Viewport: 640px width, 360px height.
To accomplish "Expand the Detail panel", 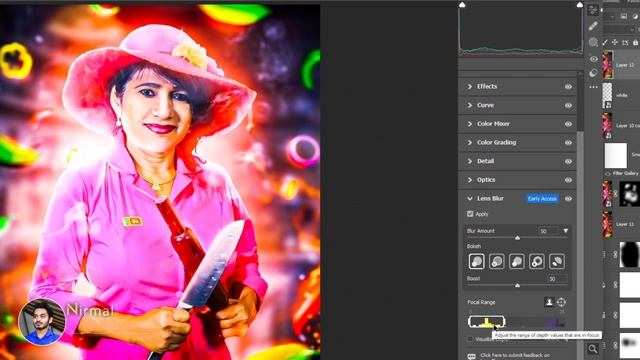I will tap(470, 161).
